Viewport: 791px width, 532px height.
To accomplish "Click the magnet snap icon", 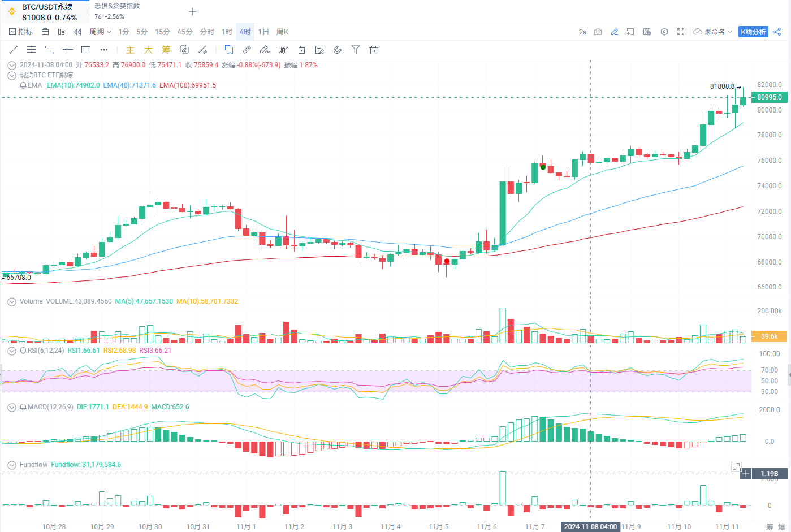I will pyautogui.click(x=338, y=50).
